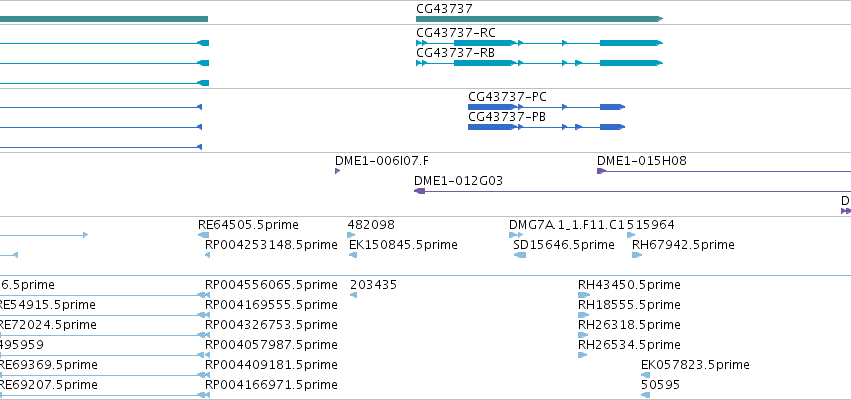
Task: Click the DME1-015H08 start marker
Action: 601,171
